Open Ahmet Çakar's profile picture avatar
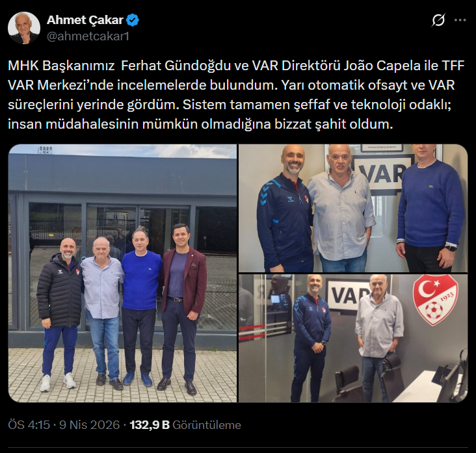This screenshot has height=453, width=476. (24, 28)
